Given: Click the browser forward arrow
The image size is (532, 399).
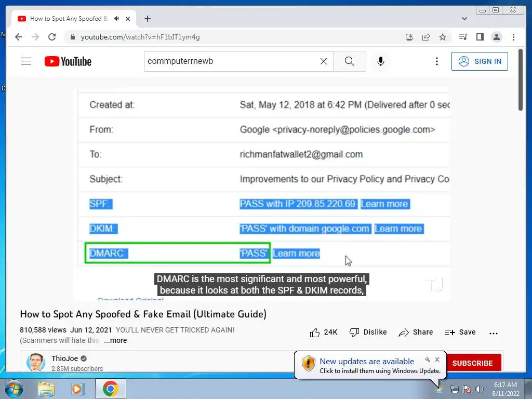Looking at the screenshot, I should tap(35, 37).
